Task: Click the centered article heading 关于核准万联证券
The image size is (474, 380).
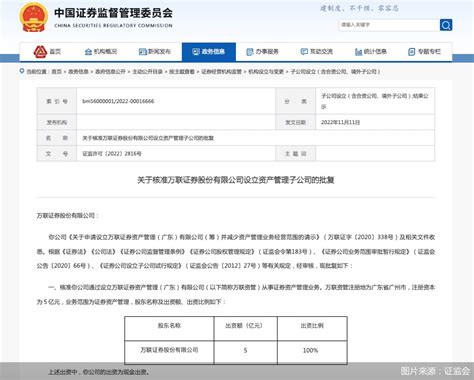Action: [x=236, y=180]
